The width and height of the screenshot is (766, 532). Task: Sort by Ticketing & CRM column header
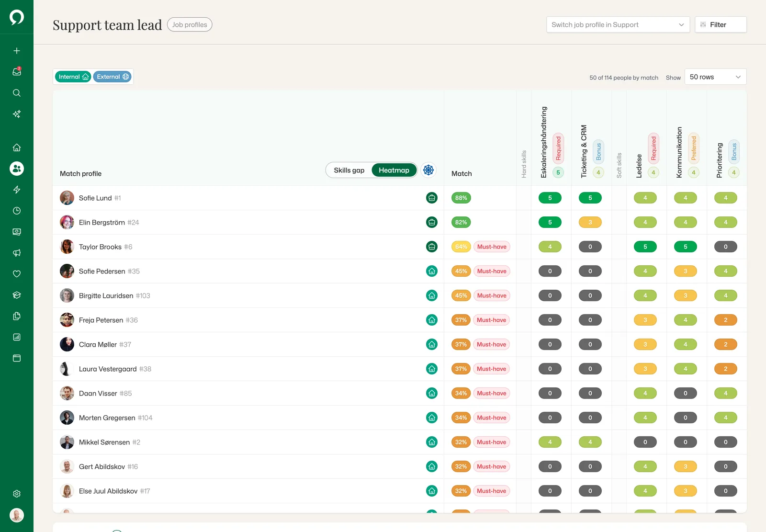[x=584, y=151]
